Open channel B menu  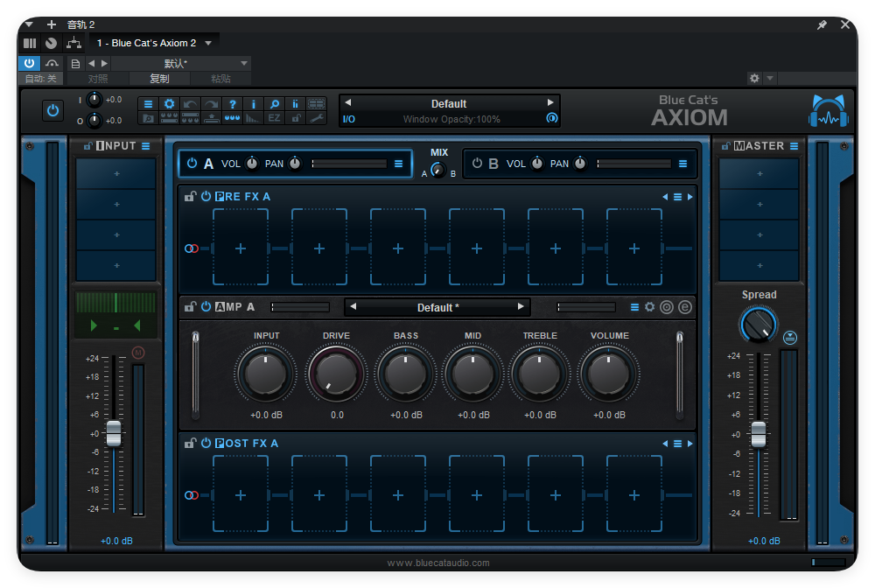(682, 164)
